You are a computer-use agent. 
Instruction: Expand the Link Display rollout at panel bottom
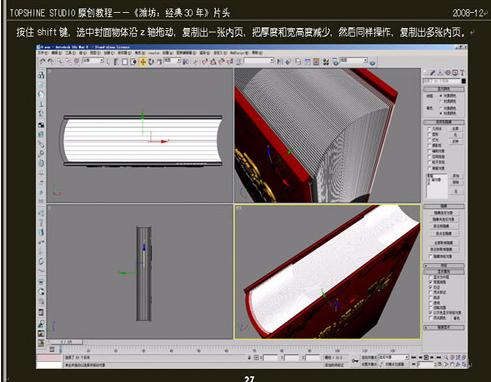(x=444, y=327)
